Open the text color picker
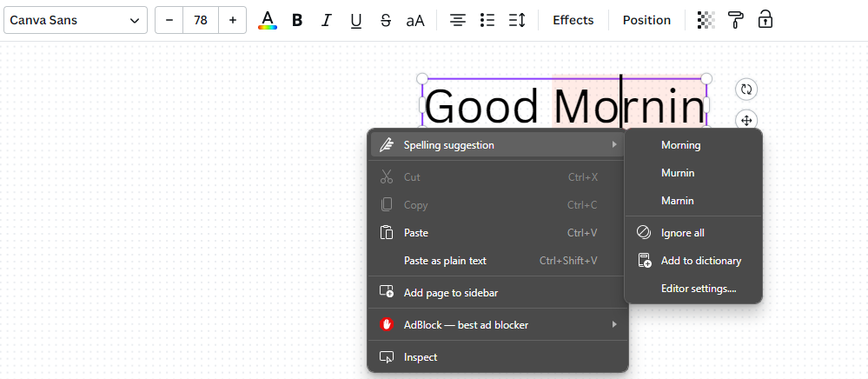Viewport: 868px width, 379px height. (x=268, y=21)
